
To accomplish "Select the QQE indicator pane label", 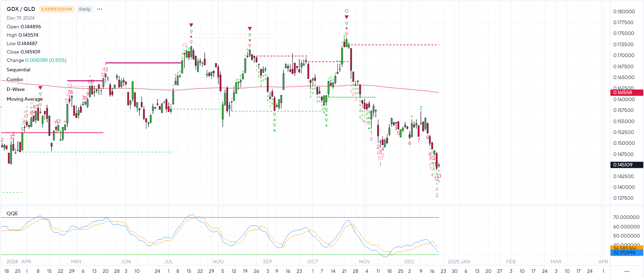I will (x=12, y=213).
